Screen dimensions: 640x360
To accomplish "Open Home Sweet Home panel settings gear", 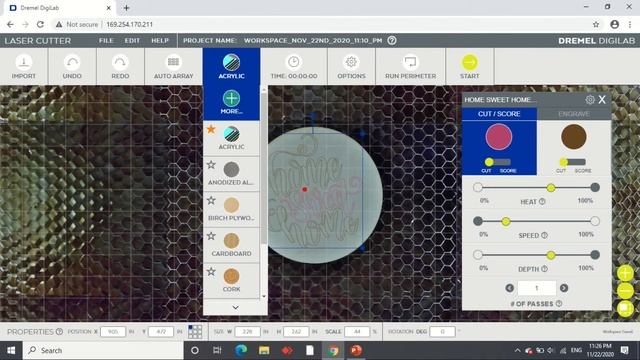I will point(590,100).
